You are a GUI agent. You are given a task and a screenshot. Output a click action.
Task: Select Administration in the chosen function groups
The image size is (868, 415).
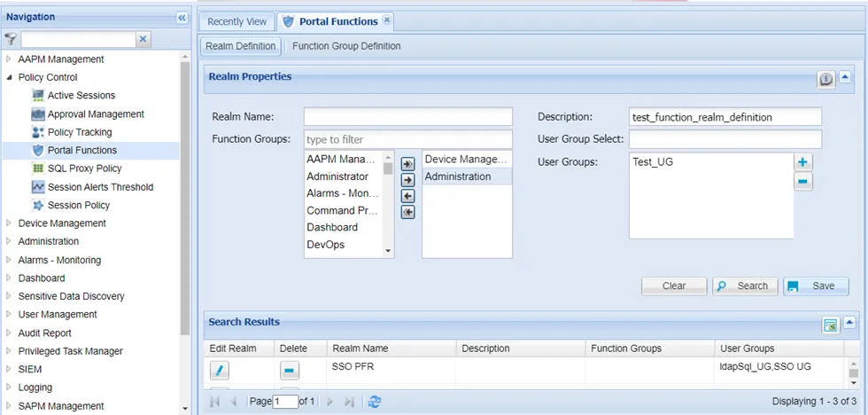pos(467,176)
